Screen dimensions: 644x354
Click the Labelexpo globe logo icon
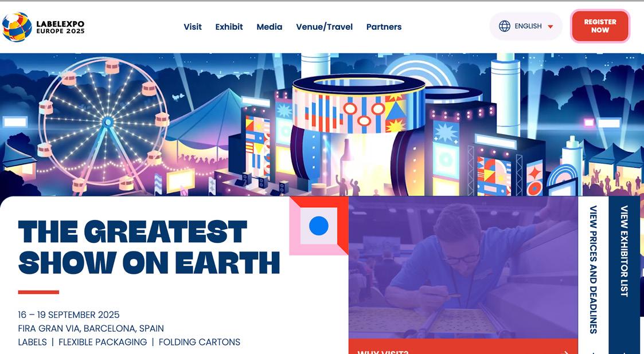coord(17,27)
